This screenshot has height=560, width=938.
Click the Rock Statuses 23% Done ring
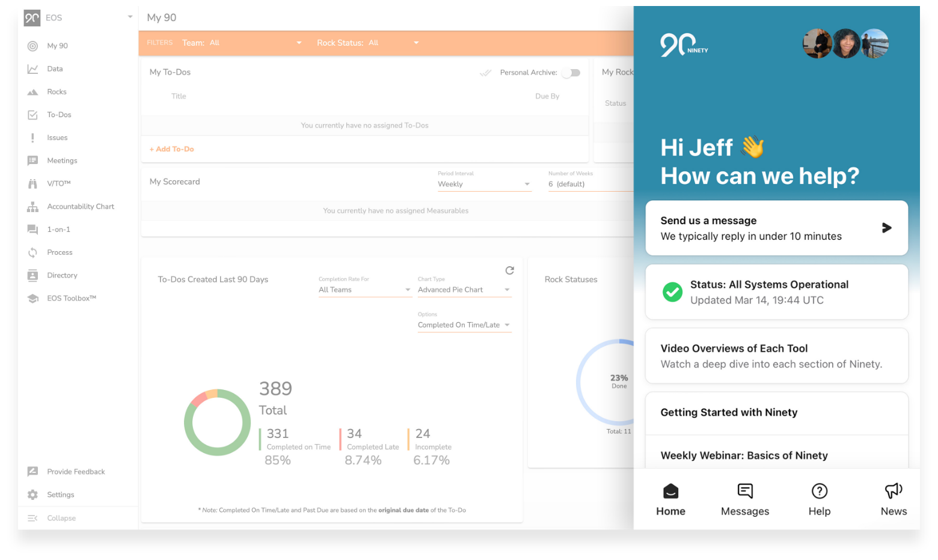click(605, 383)
